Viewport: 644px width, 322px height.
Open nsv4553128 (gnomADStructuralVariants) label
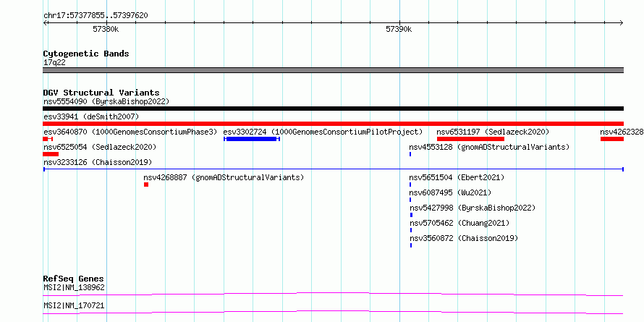pos(489,148)
